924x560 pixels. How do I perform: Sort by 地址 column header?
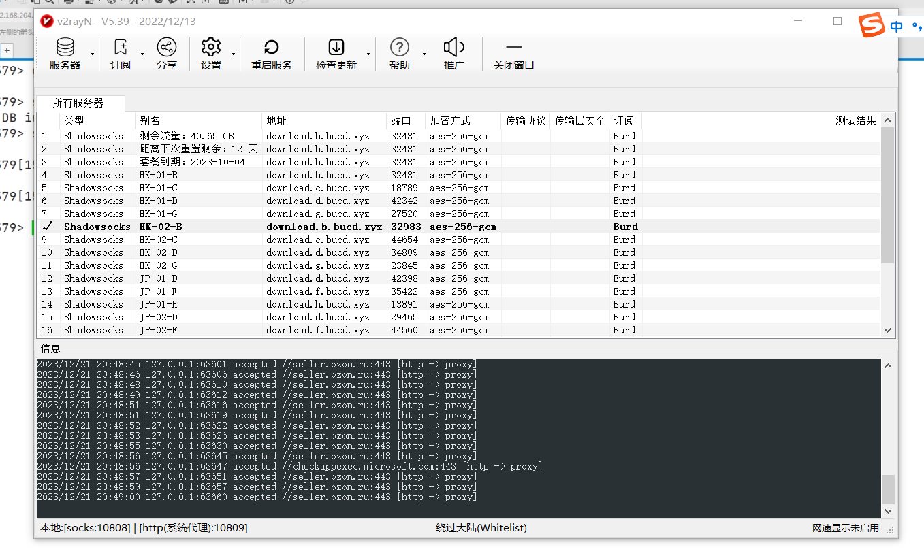[x=324, y=120]
